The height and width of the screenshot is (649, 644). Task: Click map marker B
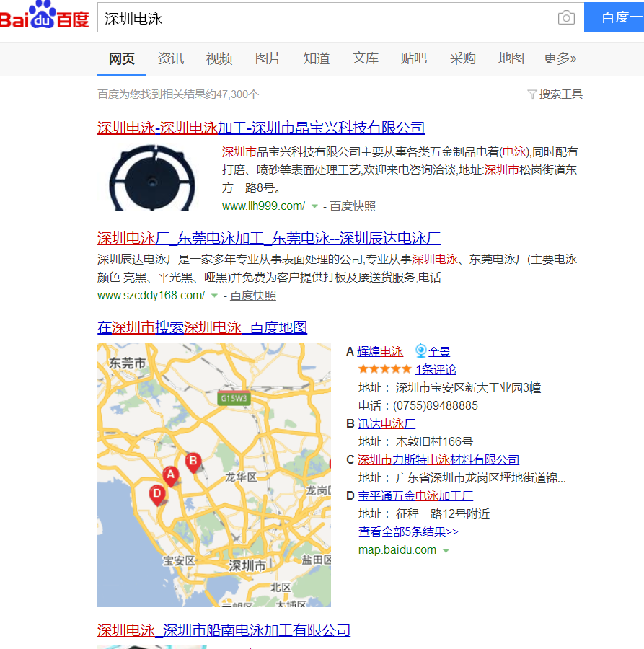coord(193,462)
